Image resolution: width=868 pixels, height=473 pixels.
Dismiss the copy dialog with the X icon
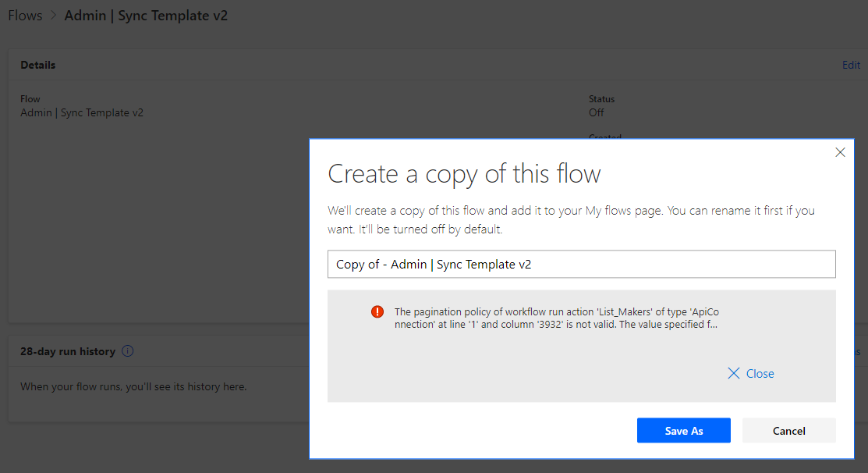[841, 152]
